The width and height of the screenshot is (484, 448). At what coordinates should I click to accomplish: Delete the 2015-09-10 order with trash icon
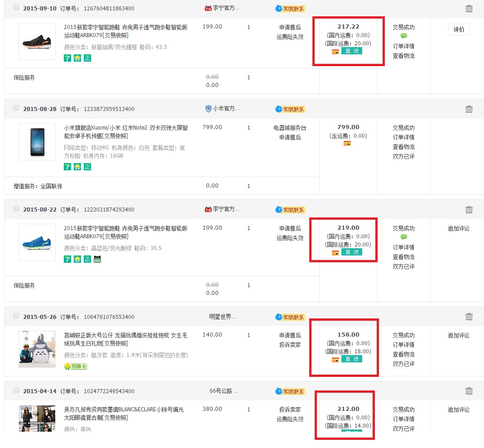click(469, 9)
